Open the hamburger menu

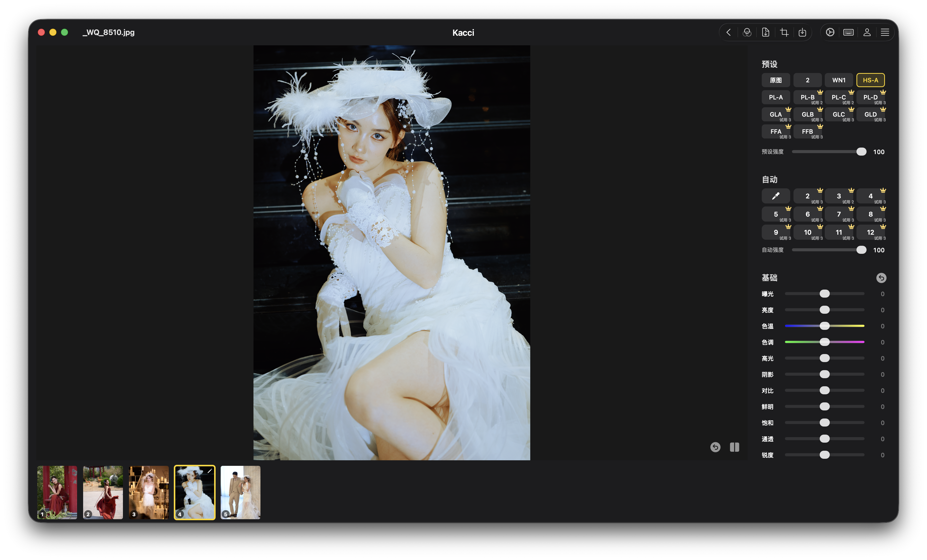click(885, 32)
